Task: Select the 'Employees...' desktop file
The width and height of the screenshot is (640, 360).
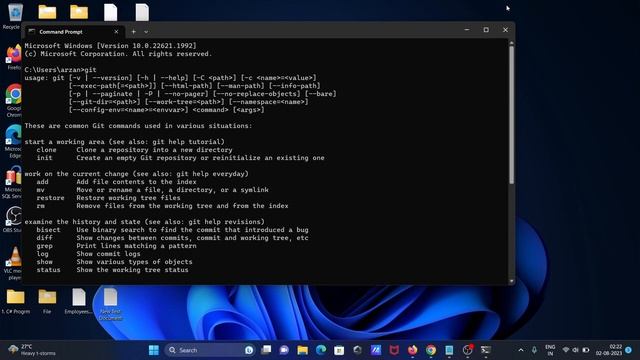Action: tap(78, 301)
